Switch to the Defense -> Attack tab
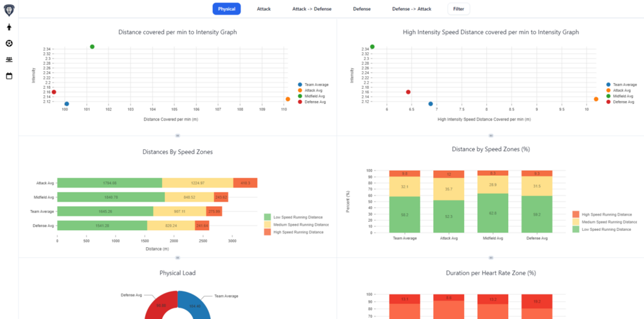This screenshot has height=319, width=644. tap(412, 9)
